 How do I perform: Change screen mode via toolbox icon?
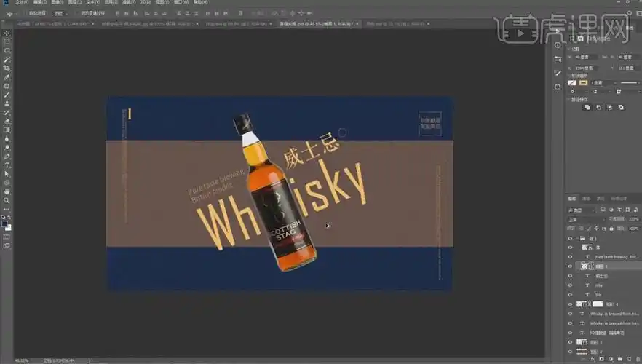coord(7,245)
